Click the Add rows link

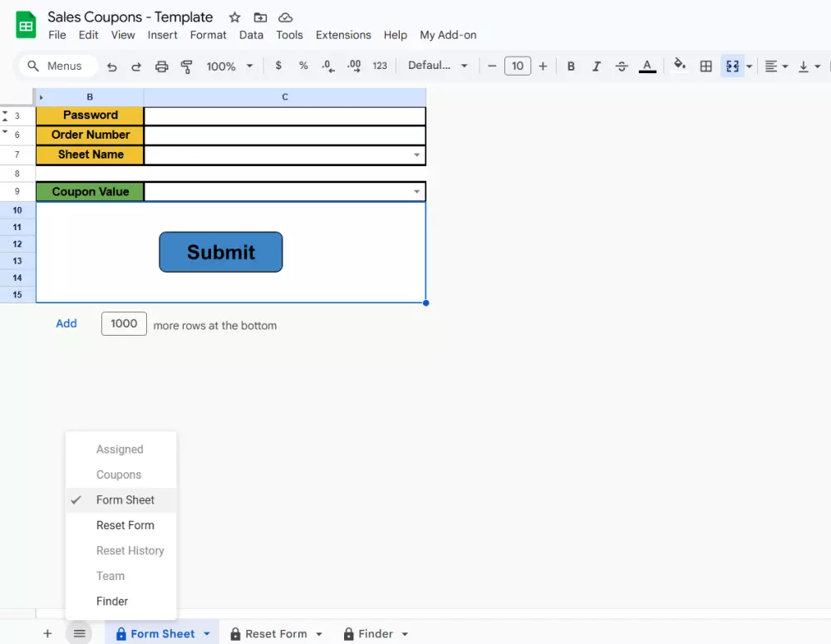click(66, 324)
